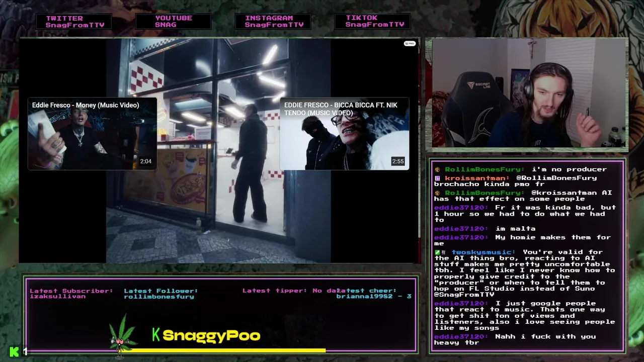Click Latest Follower name rollimbonesfury
The width and height of the screenshot is (644, 362).
pyautogui.click(x=159, y=297)
